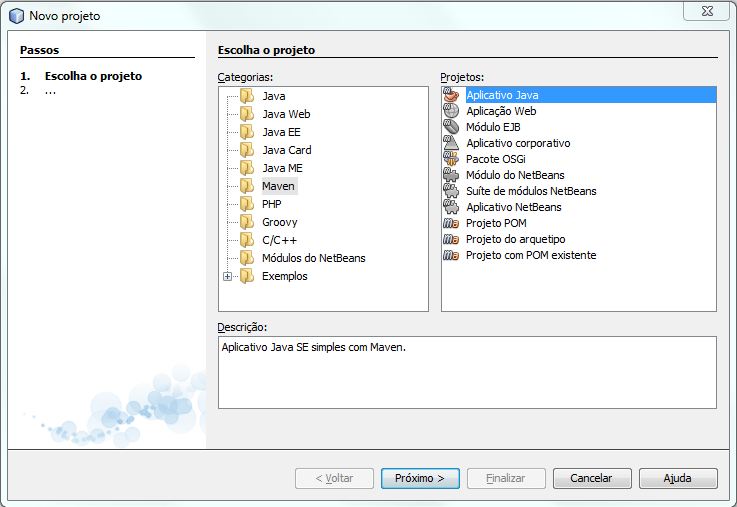Select the Módulo do NetBeans puzzle icon
Screen dimensions: 737x507
coord(452,175)
